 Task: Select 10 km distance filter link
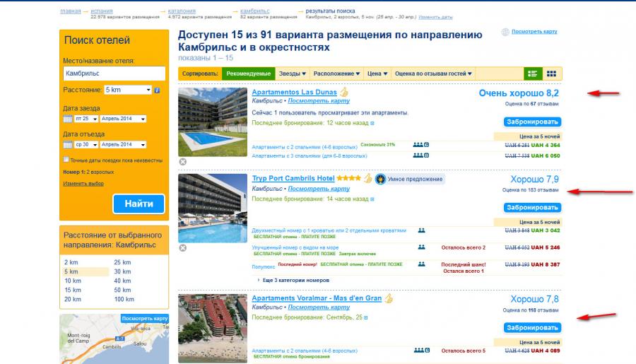coord(73,281)
